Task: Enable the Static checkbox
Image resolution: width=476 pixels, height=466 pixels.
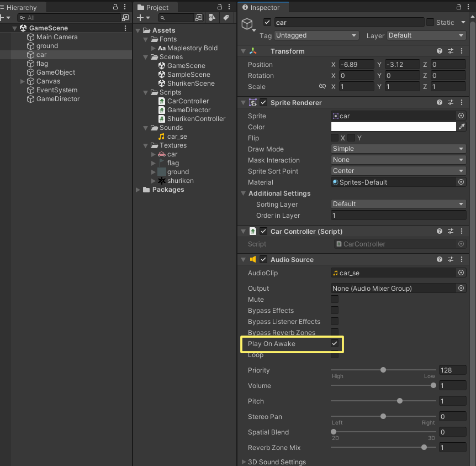Action: click(430, 22)
